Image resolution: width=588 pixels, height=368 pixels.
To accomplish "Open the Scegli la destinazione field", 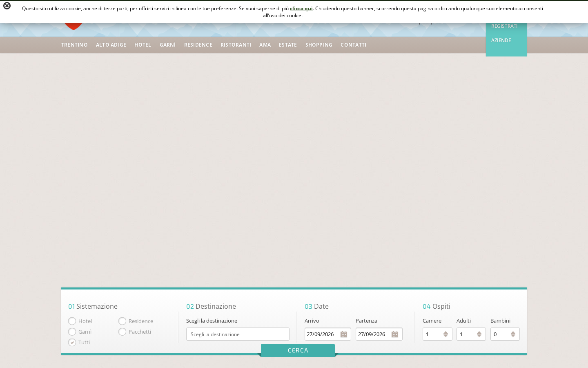I will 238,334.
